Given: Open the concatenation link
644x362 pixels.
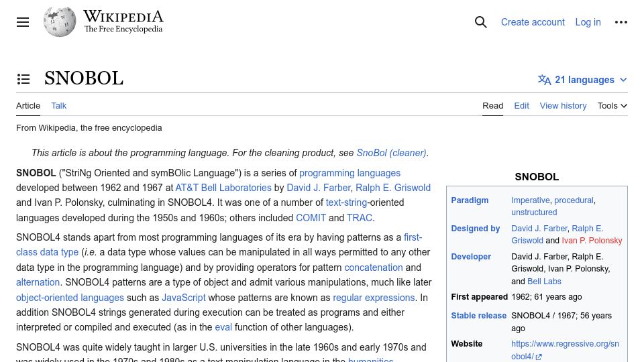Looking at the screenshot, I should coord(374,267).
